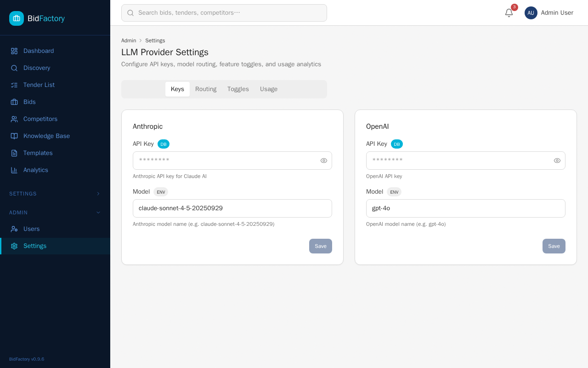588x368 pixels.
Task: Click the Users person-gear icon
Action: (14, 229)
